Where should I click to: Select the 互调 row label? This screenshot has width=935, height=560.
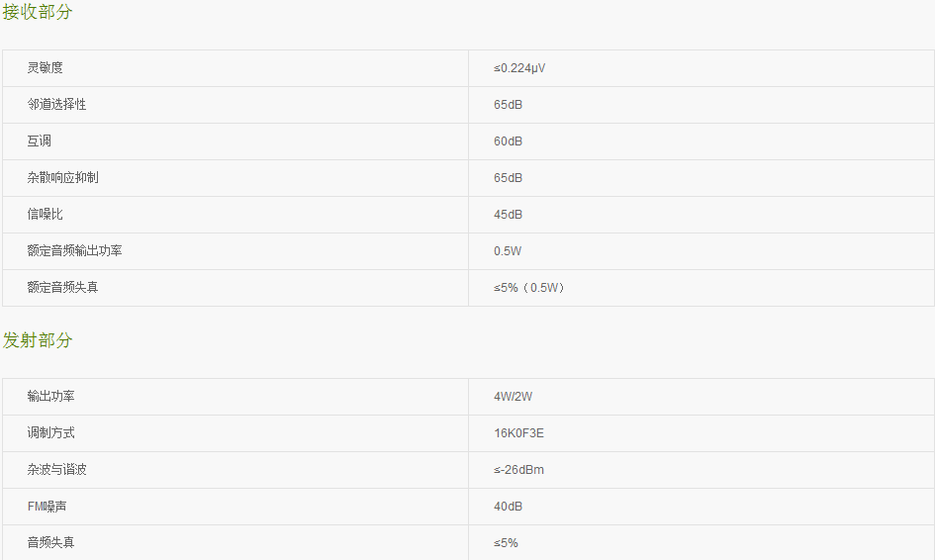[39, 141]
